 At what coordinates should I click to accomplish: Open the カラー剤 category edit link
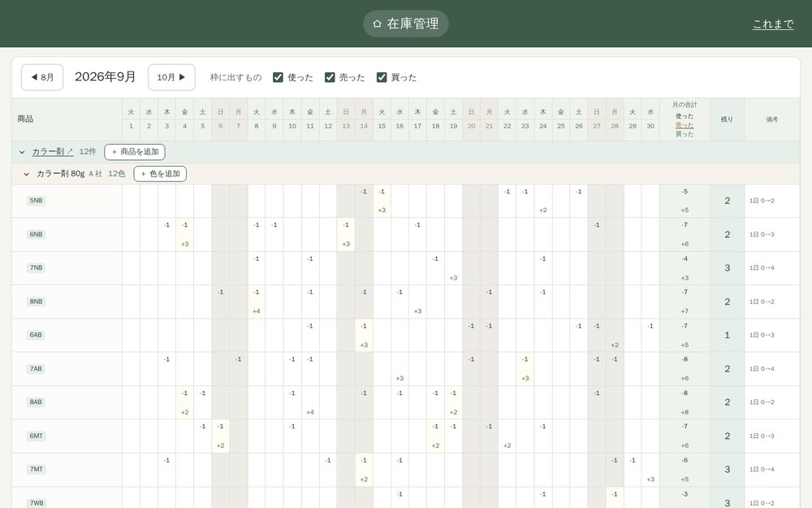pyautogui.click(x=53, y=152)
